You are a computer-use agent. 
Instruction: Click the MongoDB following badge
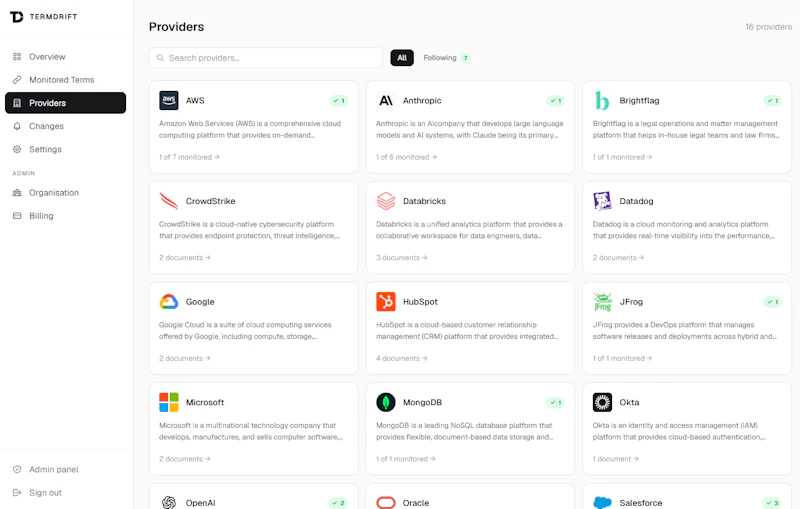tap(555, 402)
